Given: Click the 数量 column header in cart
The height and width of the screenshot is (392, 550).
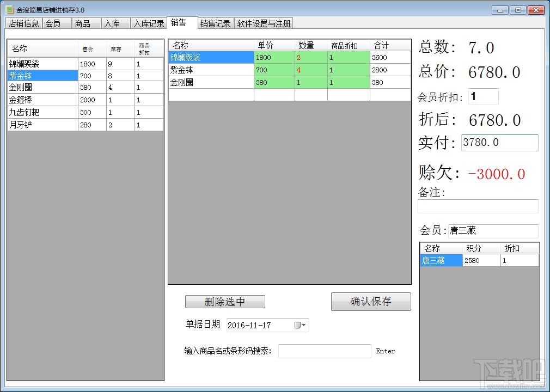Looking at the screenshot, I should (311, 45).
